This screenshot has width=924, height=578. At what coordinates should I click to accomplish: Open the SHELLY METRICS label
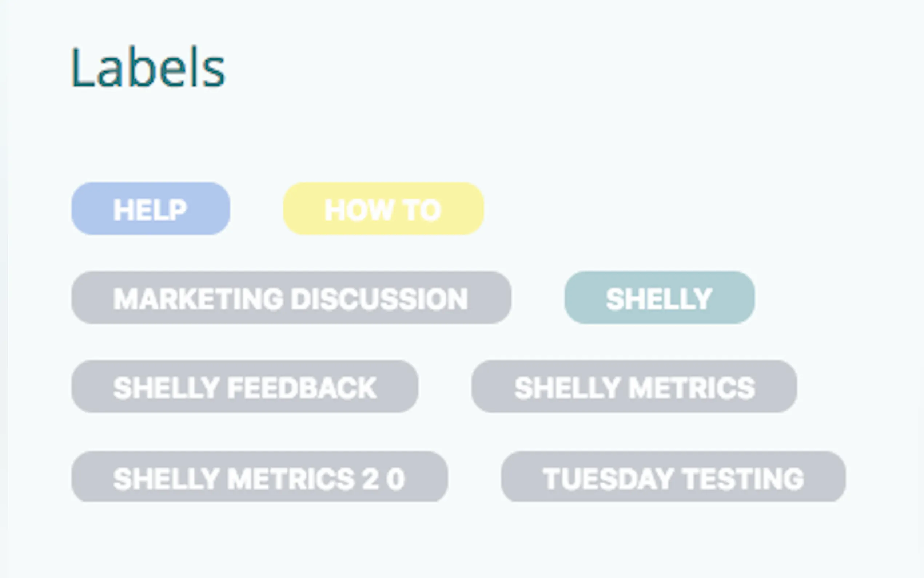click(x=634, y=387)
